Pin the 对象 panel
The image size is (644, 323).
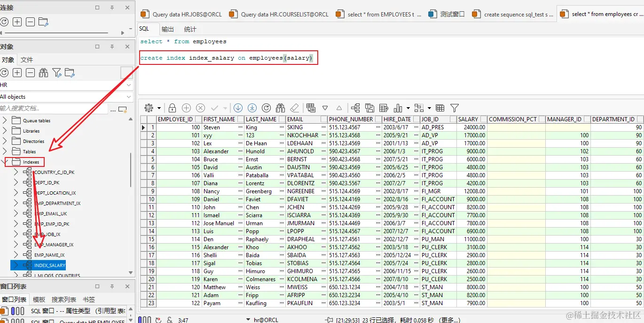click(x=112, y=47)
